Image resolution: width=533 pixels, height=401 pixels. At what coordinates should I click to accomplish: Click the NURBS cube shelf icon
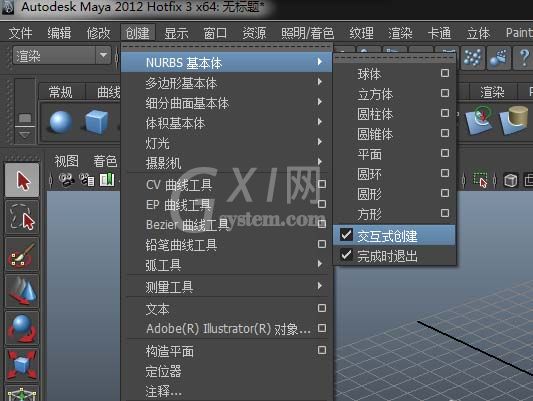(97, 122)
